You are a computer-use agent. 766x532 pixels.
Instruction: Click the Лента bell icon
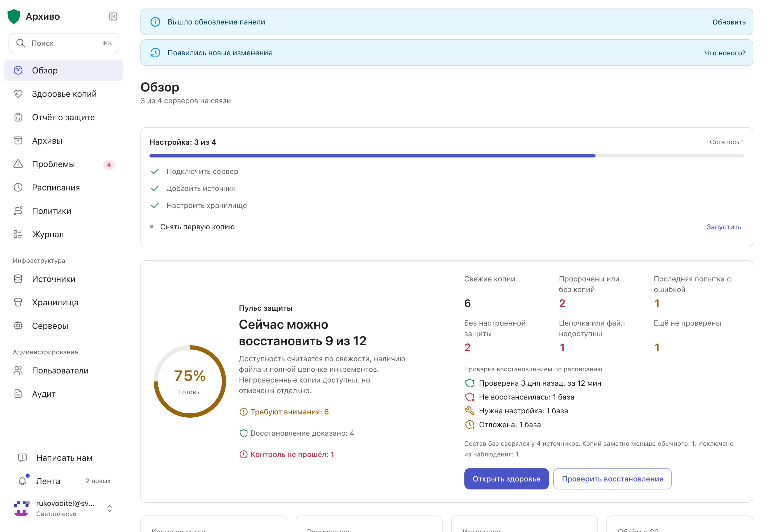pos(22,481)
